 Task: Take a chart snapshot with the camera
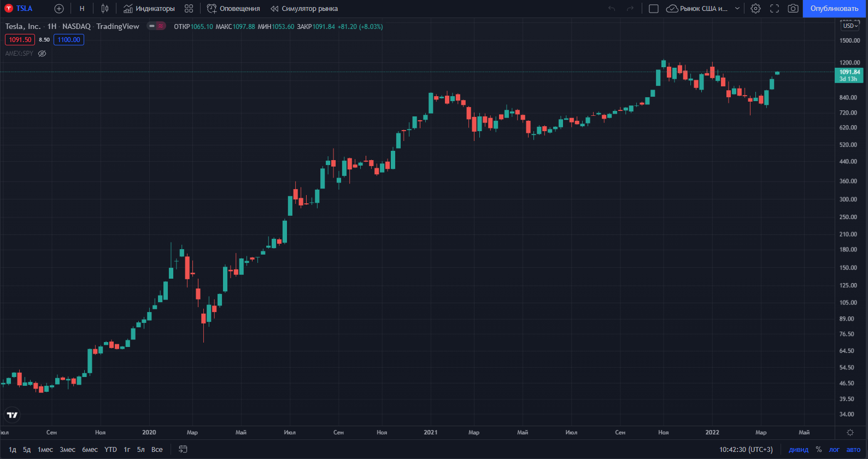(x=793, y=9)
